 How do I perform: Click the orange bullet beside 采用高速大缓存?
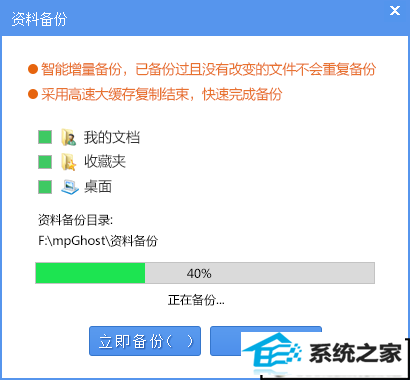[33, 94]
